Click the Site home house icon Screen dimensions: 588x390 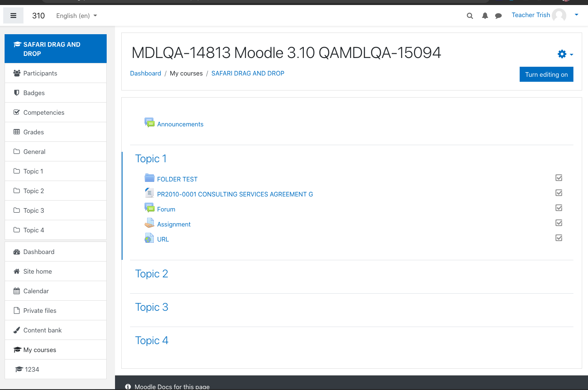pyautogui.click(x=17, y=272)
